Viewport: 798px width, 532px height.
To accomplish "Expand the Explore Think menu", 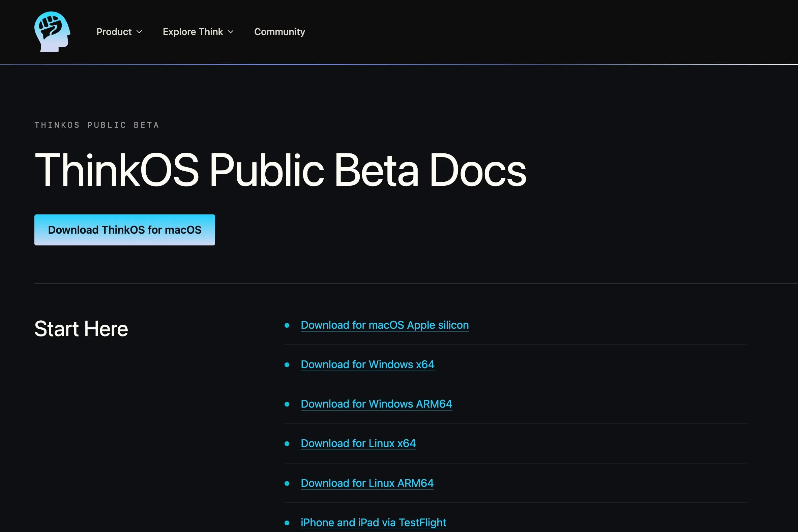I will (x=198, y=32).
